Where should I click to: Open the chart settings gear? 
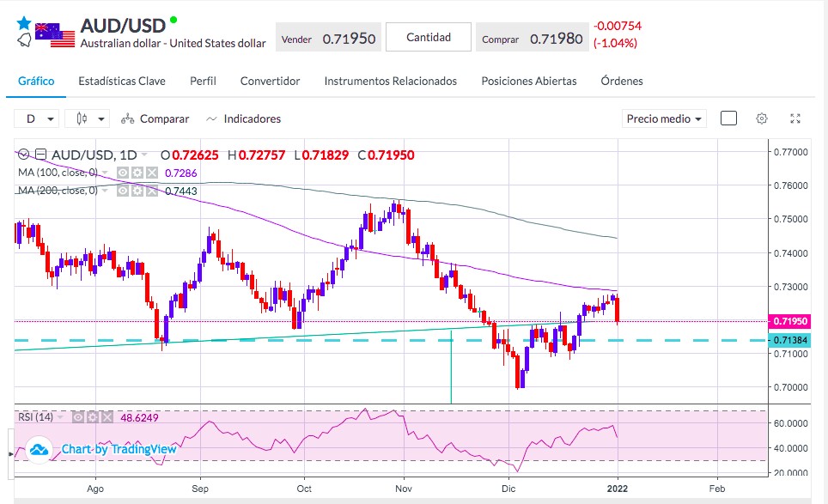(762, 118)
